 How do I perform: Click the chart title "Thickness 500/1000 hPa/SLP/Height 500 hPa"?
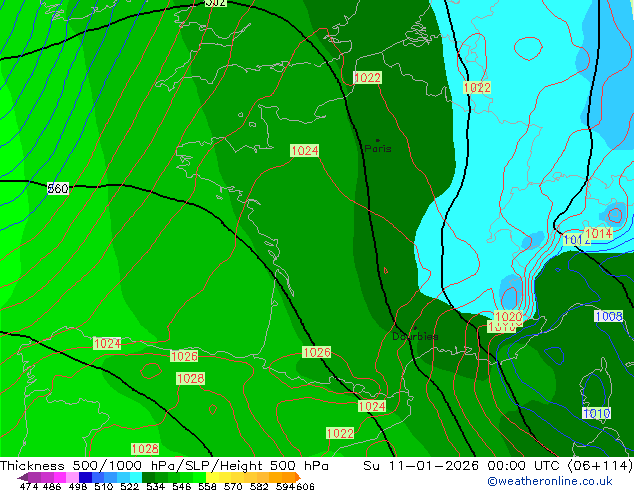(x=164, y=466)
